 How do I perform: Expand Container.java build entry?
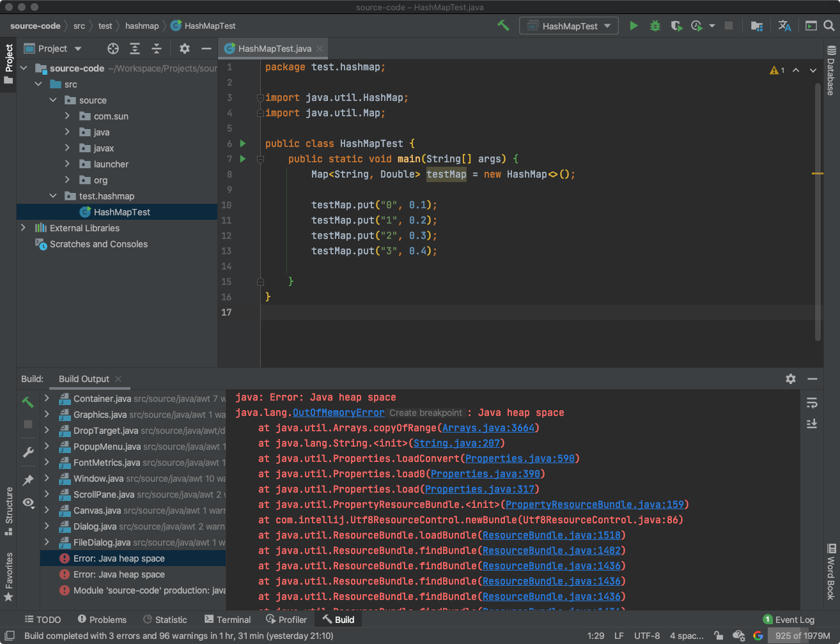(47, 399)
